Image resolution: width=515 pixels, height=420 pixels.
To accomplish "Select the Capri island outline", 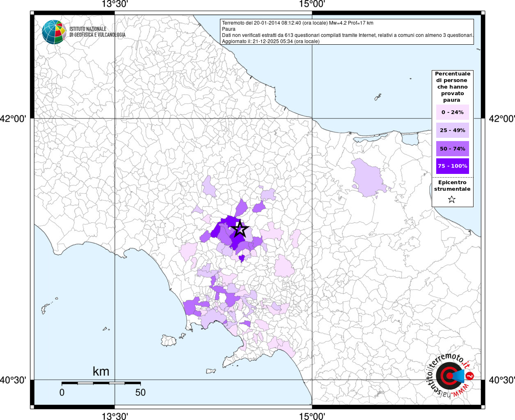I will pyautogui.click(x=211, y=371).
